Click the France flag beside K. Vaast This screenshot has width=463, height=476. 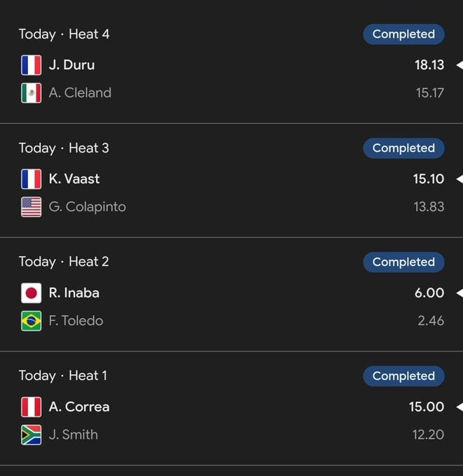31,179
